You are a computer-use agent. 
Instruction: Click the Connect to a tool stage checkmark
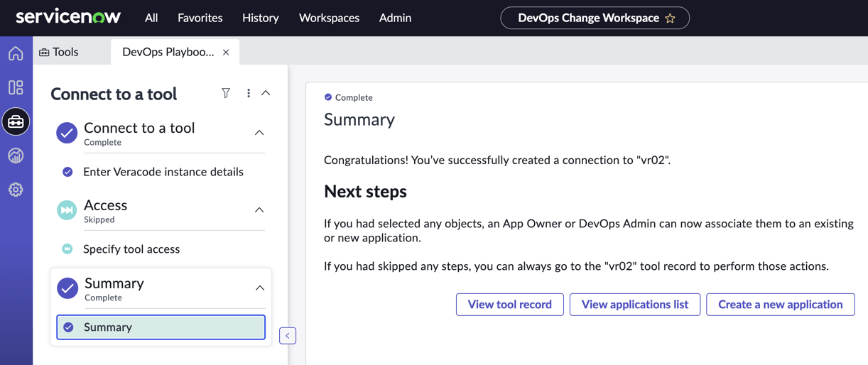[x=67, y=133]
